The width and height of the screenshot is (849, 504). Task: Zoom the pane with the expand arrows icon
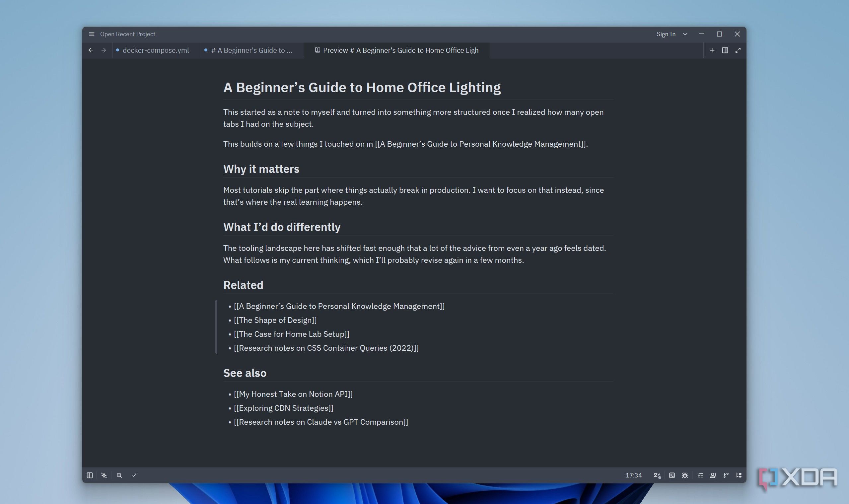(738, 50)
